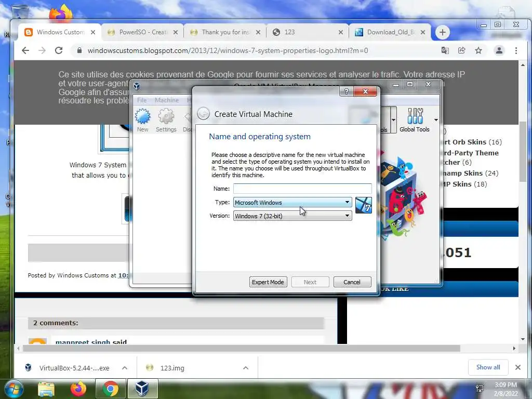Viewport: 532px width, 399px height.
Task: Open the Machine menu in VirtualBox
Action: point(167,100)
